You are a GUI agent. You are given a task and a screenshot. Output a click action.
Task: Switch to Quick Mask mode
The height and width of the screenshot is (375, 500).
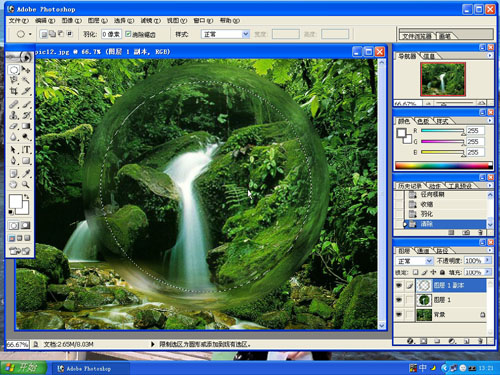pyautogui.click(x=26, y=226)
